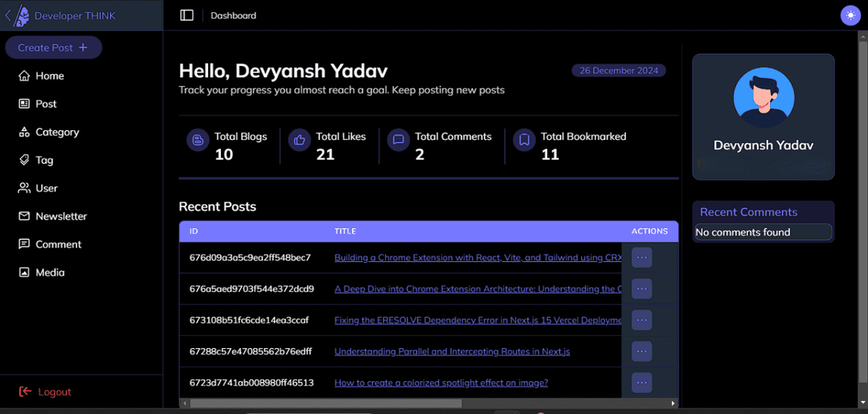
Task: Open post link Building a Chrome Extension
Action: pos(477,258)
